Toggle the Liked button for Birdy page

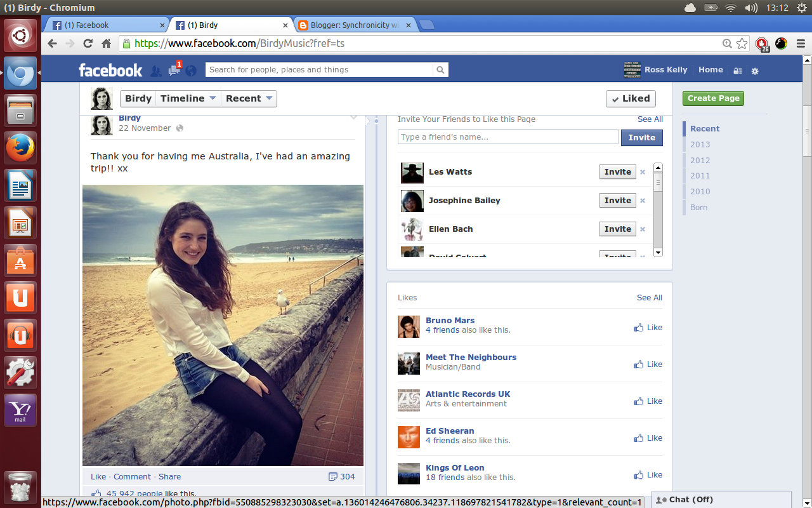pyautogui.click(x=631, y=98)
